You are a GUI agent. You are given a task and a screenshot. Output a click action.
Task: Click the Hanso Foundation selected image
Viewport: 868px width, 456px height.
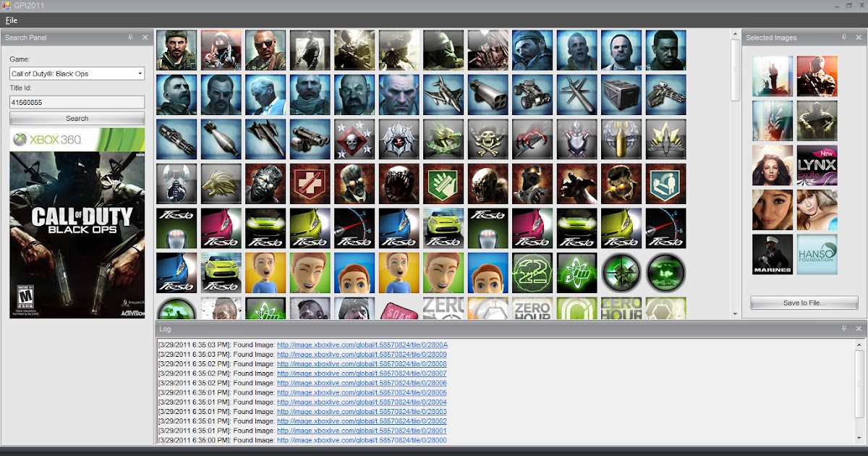pos(817,254)
